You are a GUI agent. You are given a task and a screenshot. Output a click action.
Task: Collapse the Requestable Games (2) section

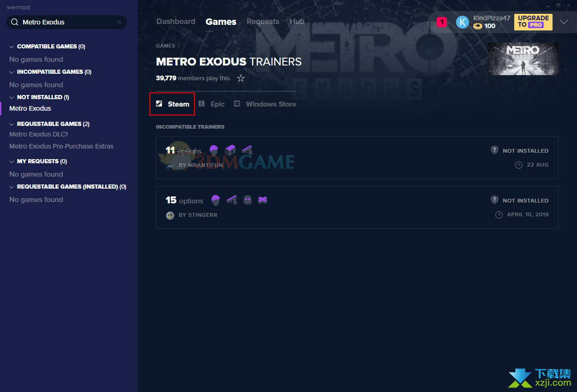[12, 124]
